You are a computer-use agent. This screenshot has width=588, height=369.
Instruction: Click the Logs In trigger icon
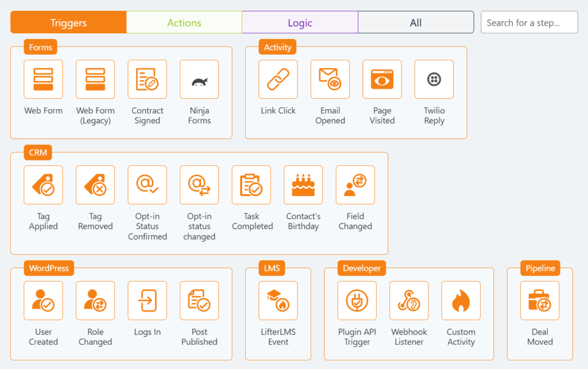point(147,301)
